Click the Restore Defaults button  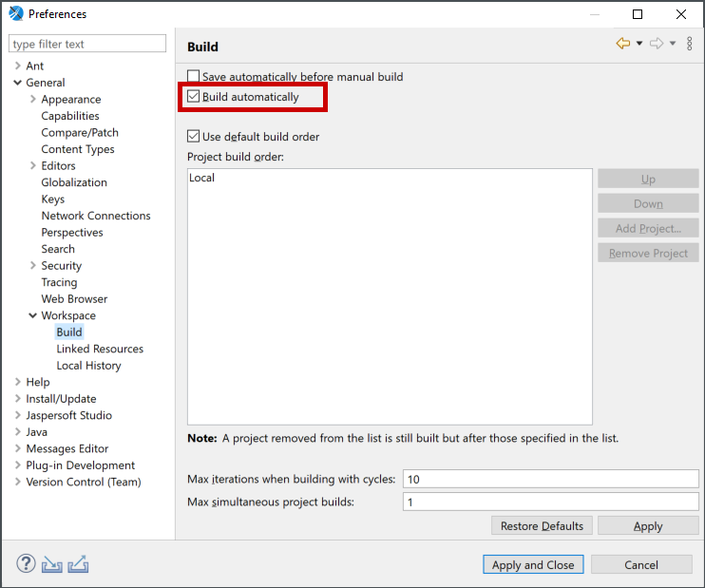click(542, 525)
